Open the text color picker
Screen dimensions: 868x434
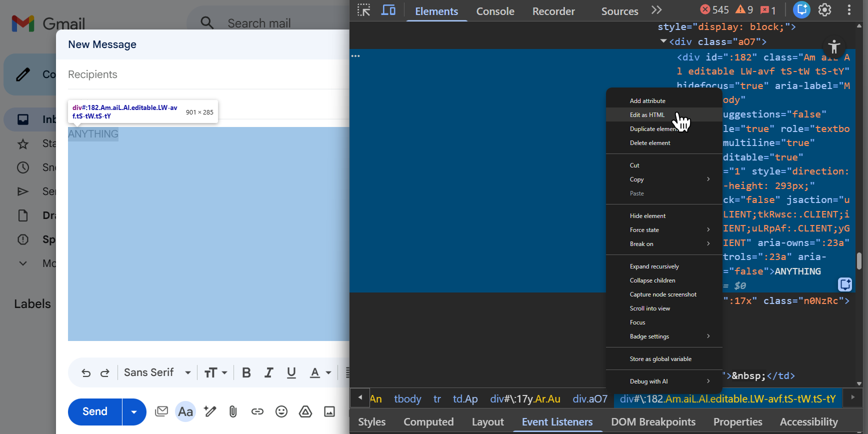click(x=320, y=372)
